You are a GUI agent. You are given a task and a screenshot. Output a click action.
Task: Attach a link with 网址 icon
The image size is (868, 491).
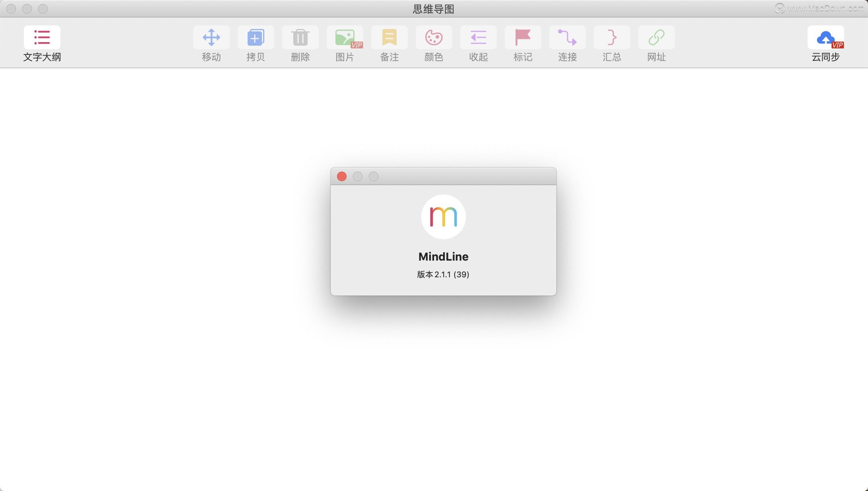point(656,37)
